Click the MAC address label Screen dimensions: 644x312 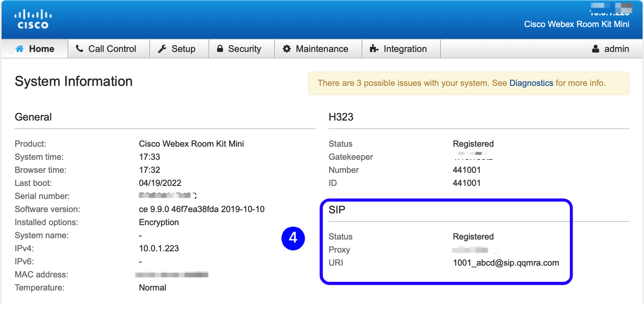coord(41,275)
